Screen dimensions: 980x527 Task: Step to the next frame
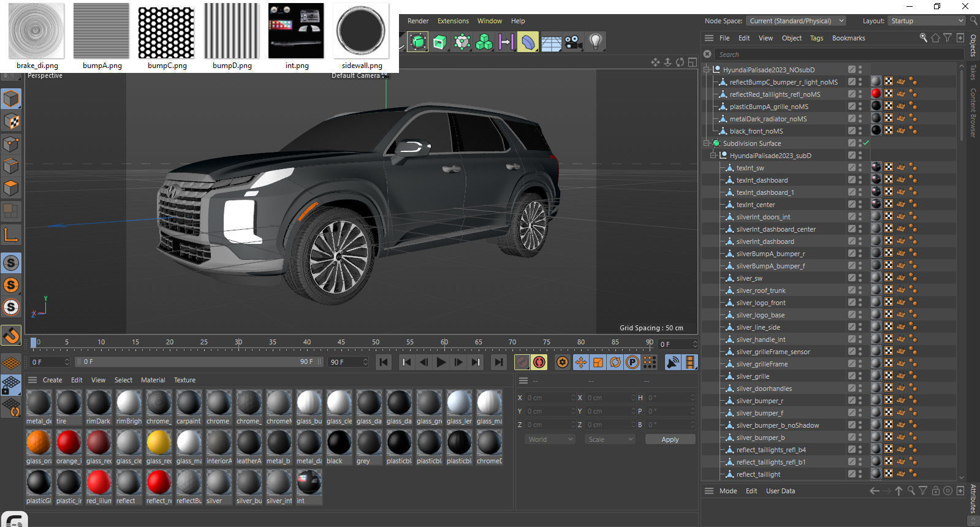[x=458, y=362]
